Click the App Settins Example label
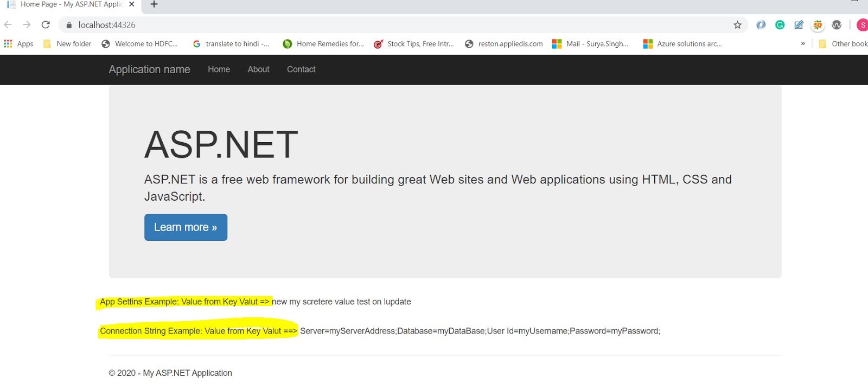The height and width of the screenshot is (390, 868). [184, 302]
